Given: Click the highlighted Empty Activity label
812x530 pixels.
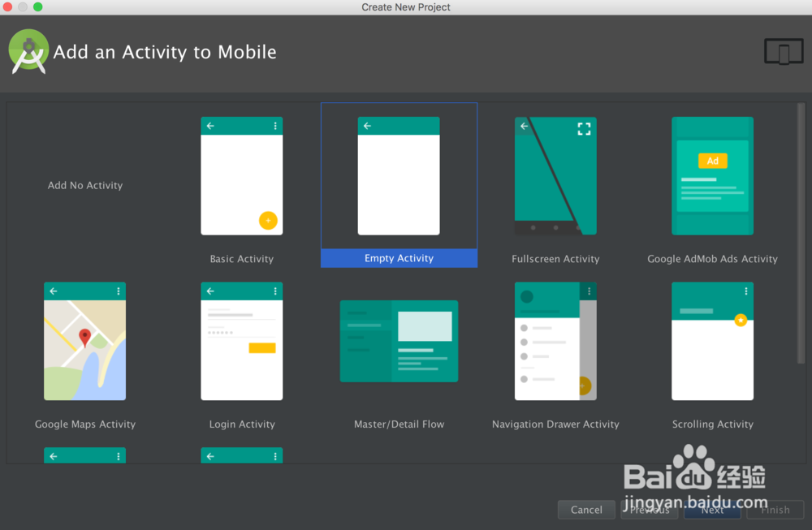Looking at the screenshot, I should (x=399, y=258).
